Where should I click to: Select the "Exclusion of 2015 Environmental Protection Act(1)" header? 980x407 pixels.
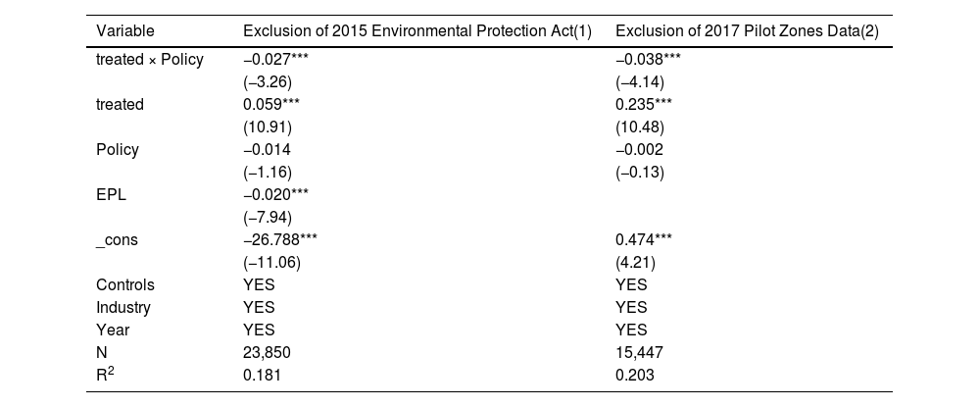pyautogui.click(x=417, y=31)
